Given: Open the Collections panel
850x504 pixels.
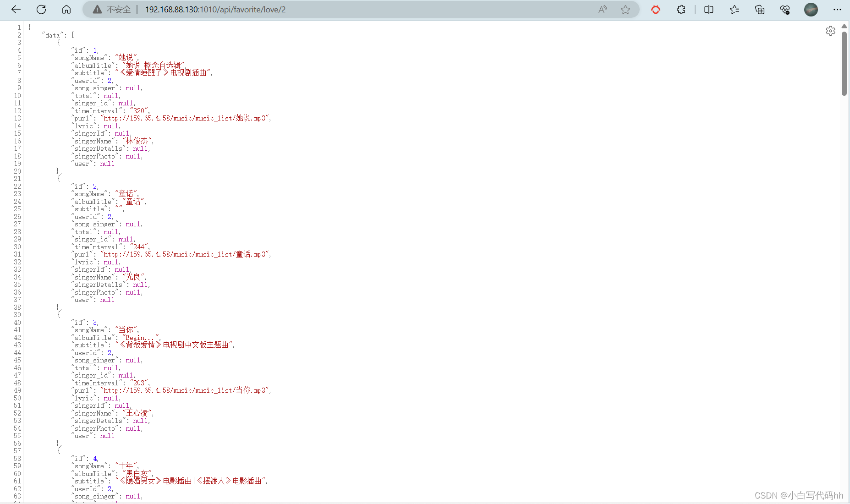Looking at the screenshot, I should coord(760,10).
